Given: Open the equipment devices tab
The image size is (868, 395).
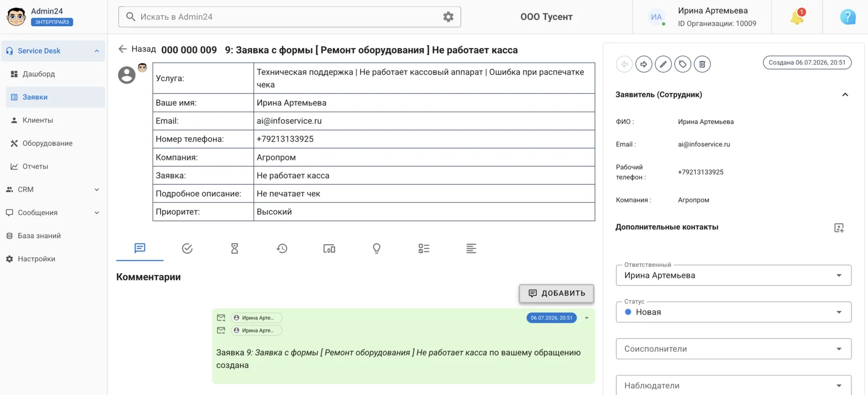Looking at the screenshot, I should pyautogui.click(x=329, y=248).
